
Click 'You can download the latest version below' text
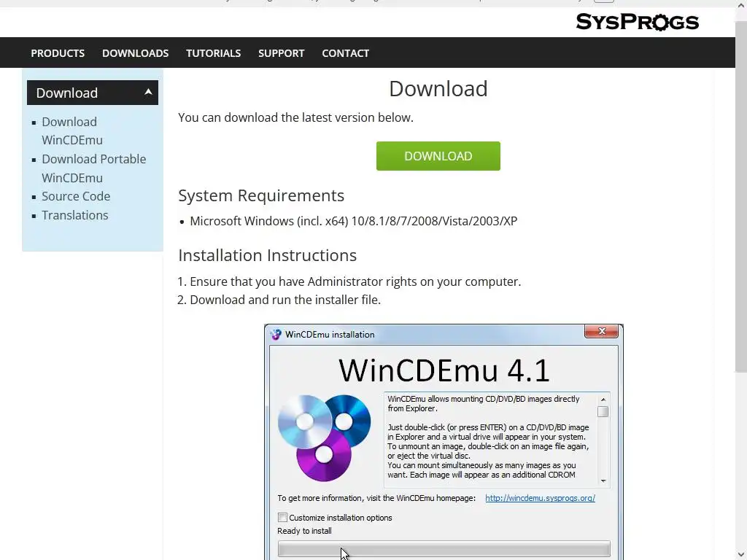click(x=296, y=117)
